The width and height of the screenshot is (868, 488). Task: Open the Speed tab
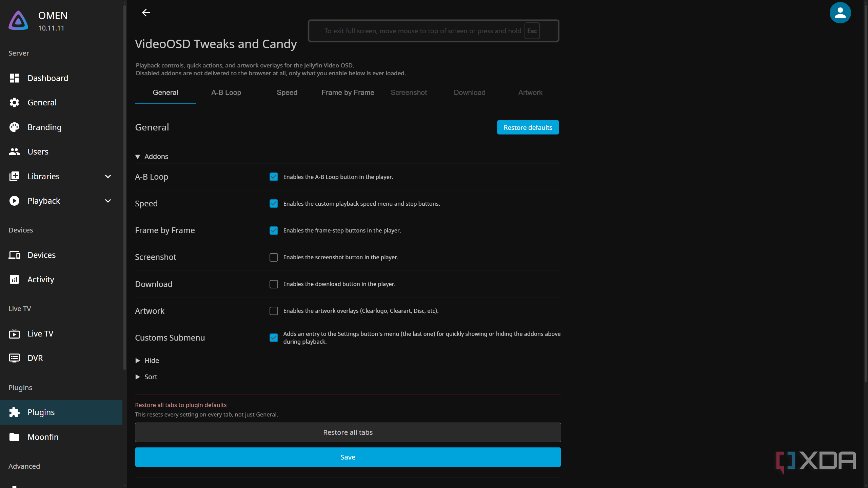point(287,93)
